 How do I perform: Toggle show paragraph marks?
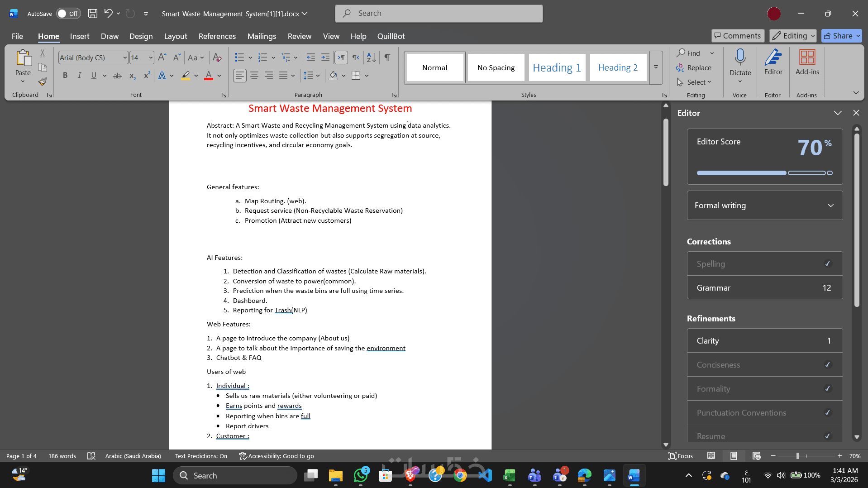[x=387, y=57]
